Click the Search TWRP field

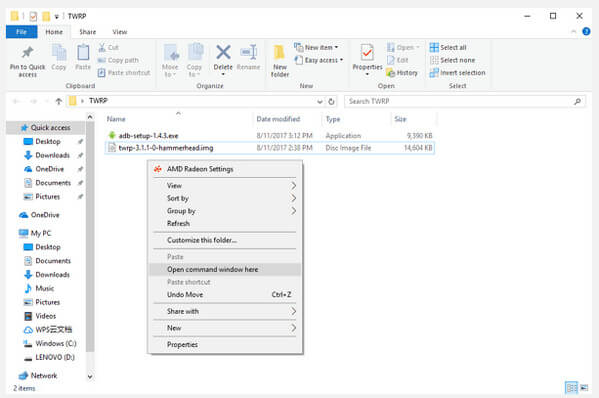point(465,101)
